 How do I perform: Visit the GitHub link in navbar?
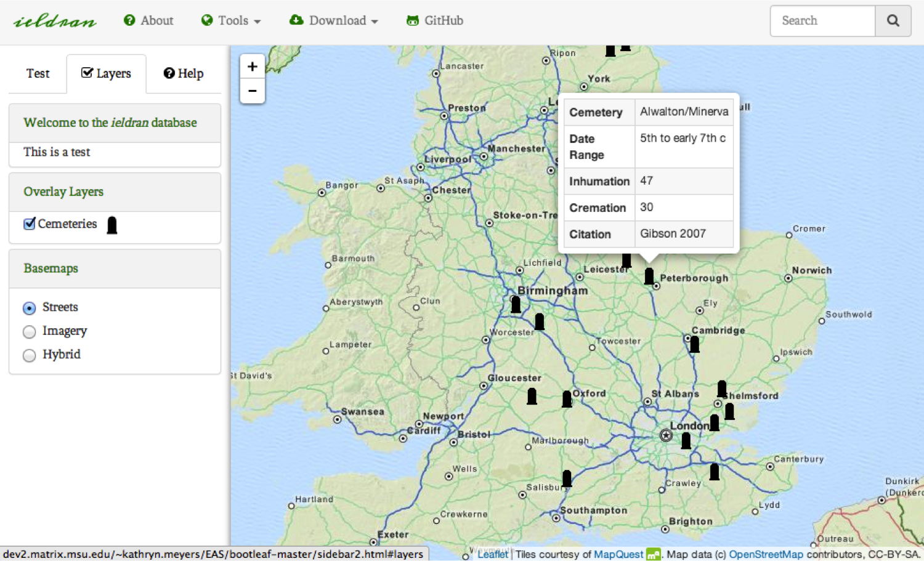[x=435, y=21]
